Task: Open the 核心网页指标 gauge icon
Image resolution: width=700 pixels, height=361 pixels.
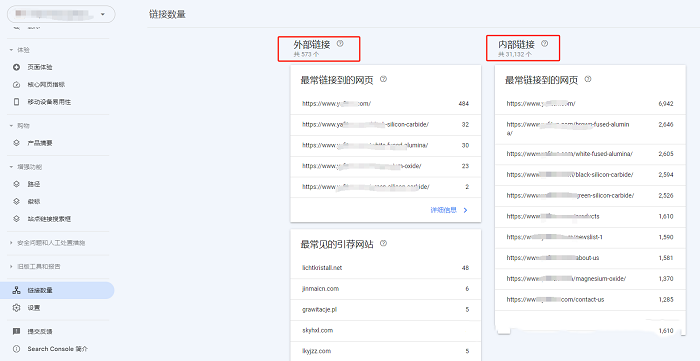Action: pos(17,84)
